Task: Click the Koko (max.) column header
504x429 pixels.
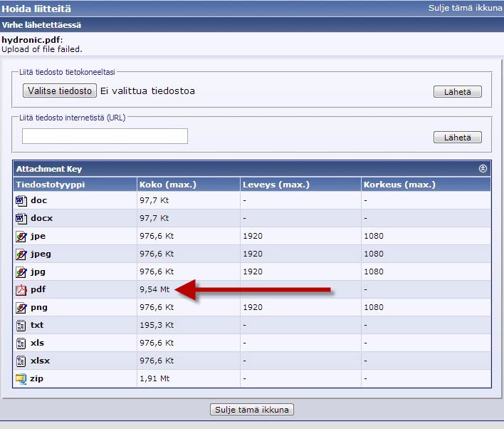Action: pyautogui.click(x=167, y=185)
